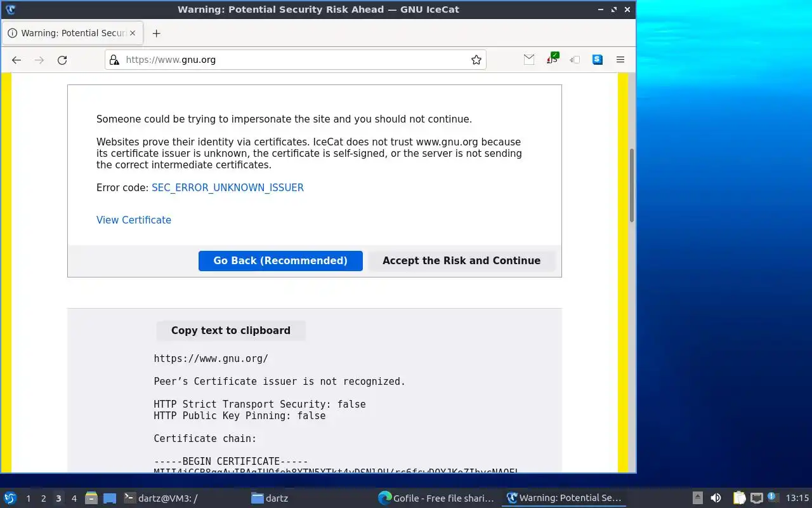
Task: Open the blue S extension icon
Action: (x=598, y=60)
